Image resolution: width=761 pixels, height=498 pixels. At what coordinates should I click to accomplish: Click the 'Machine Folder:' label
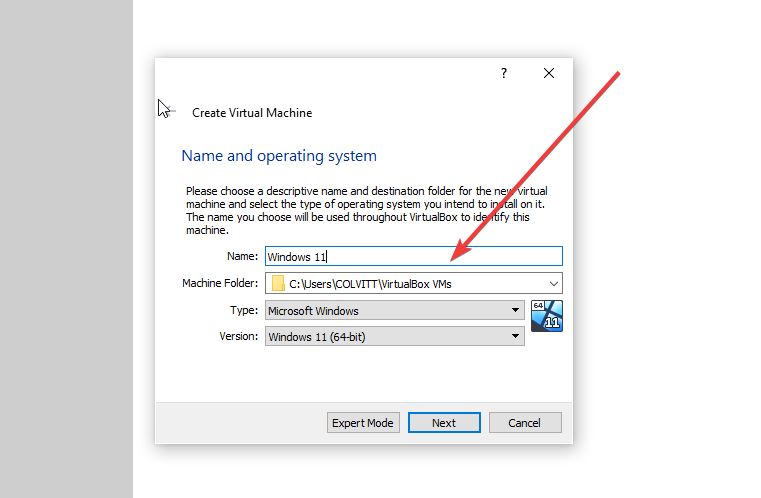(x=220, y=283)
